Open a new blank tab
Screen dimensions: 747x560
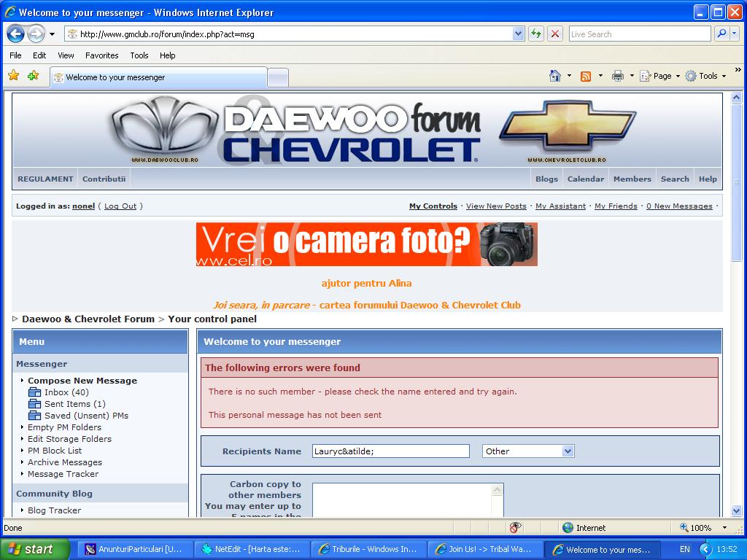278,78
